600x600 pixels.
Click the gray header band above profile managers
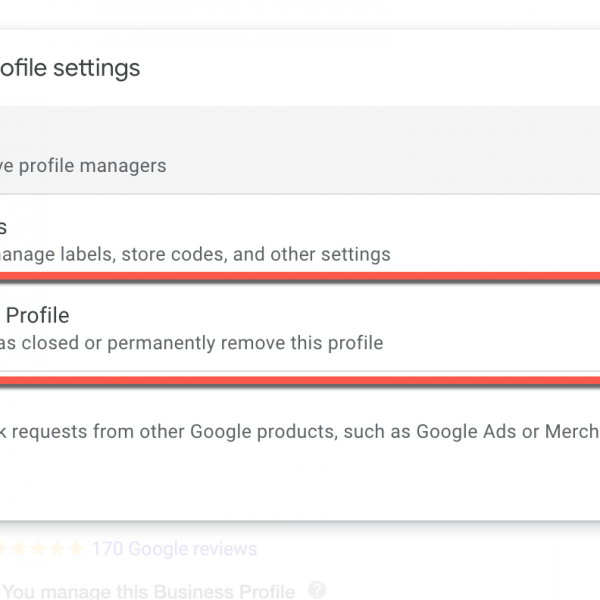[300, 125]
